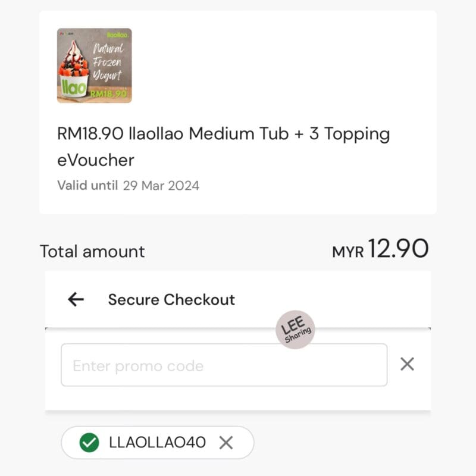The image size is (476, 476).
Task: Tap the eVoucher word in product title
Action: [x=96, y=160]
